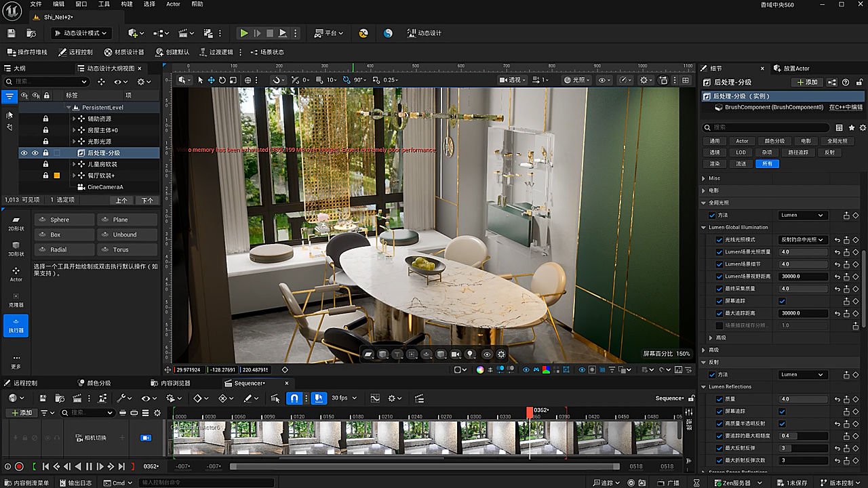This screenshot has height=488, width=868.
Task: Toggle the Lumen场景细节 override checkbox
Action: pyautogui.click(x=719, y=264)
